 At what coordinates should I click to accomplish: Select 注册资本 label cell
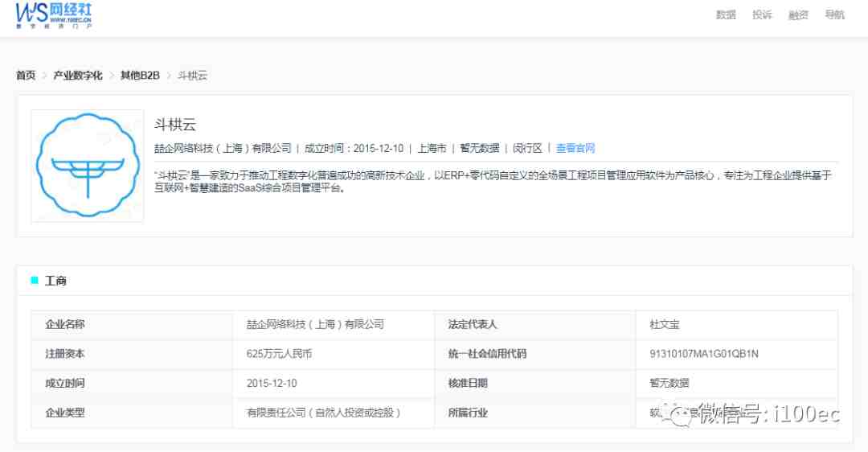[132, 354]
